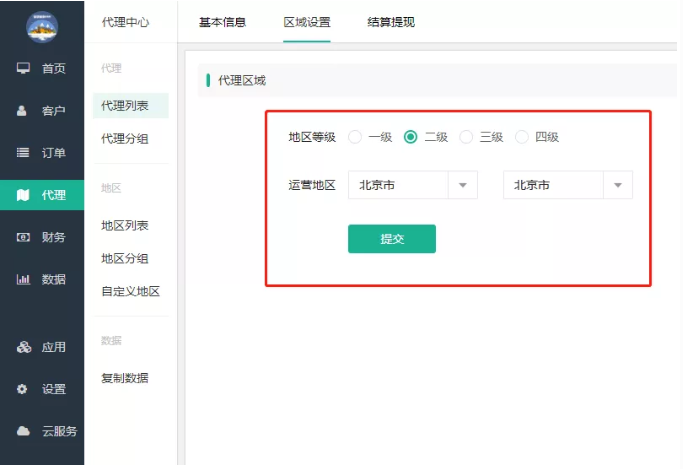
Task: Click the gear icon beside 设置
Action: pos(22,388)
